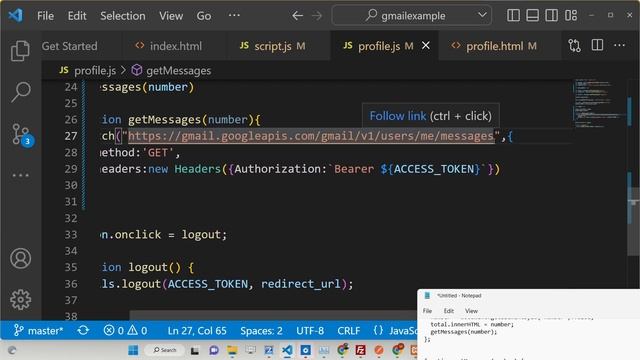Open the Edit menu

[77, 16]
